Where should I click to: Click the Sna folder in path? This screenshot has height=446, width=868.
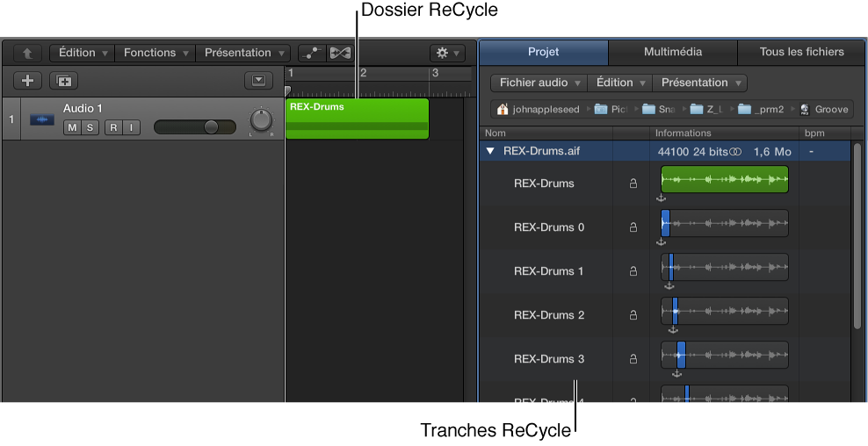coord(659,110)
